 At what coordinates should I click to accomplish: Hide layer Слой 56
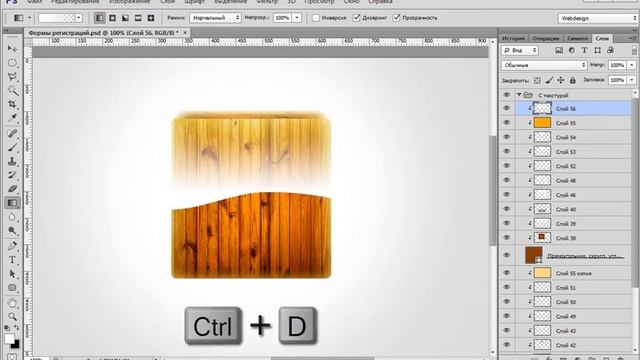pos(507,109)
